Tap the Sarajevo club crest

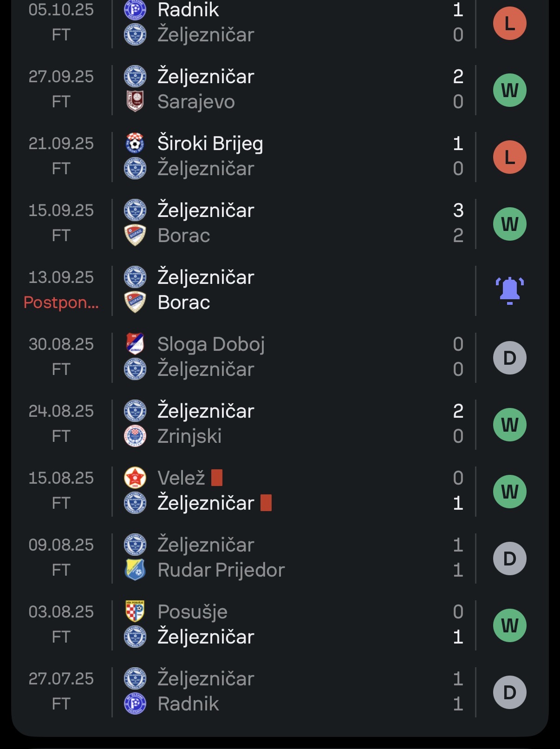[x=135, y=101]
